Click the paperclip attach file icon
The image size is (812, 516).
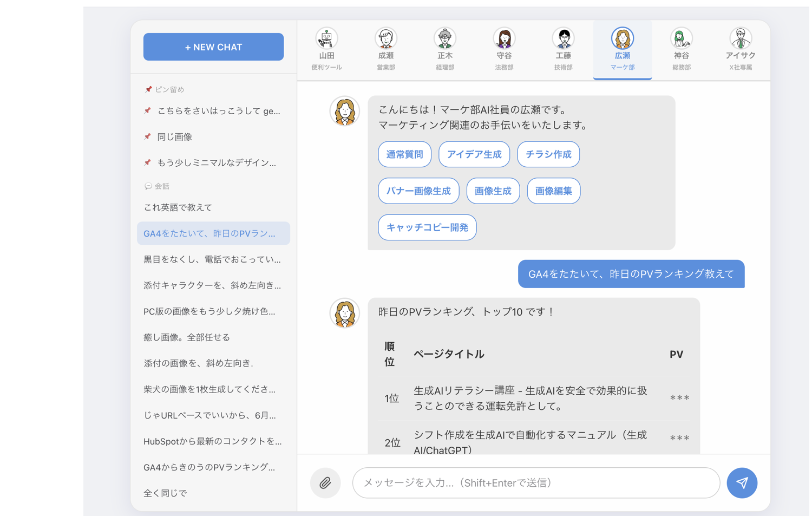pyautogui.click(x=325, y=482)
